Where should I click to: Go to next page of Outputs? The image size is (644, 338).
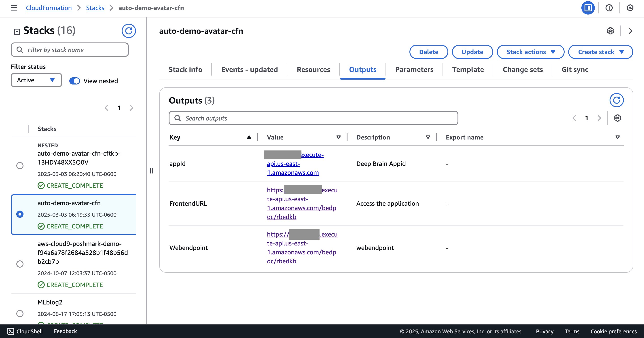click(599, 118)
